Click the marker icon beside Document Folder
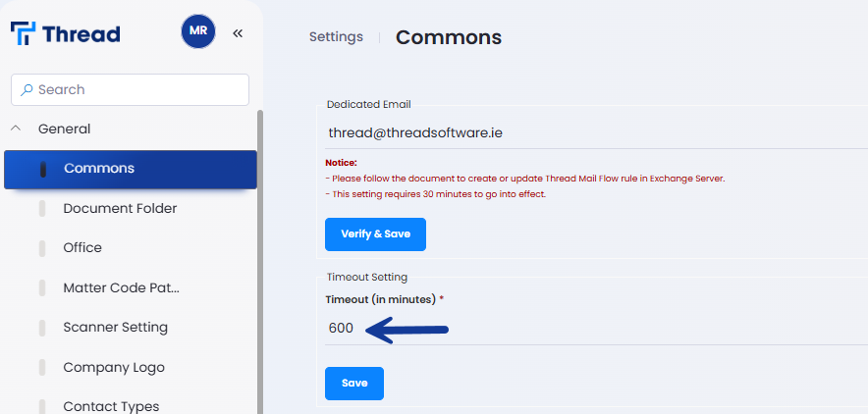Screen dimensions: 868x414 42,209
